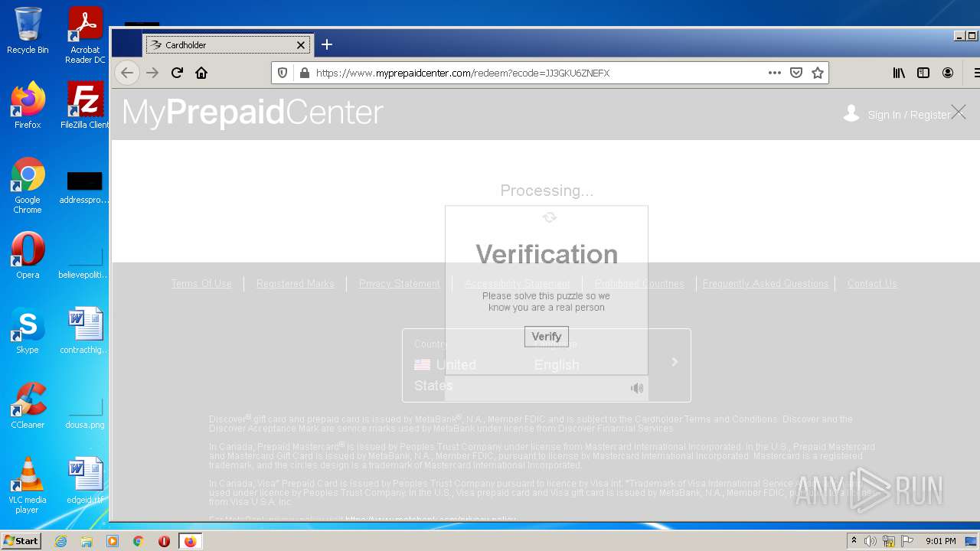Image resolution: width=980 pixels, height=551 pixels.
Task: Open CCleaner desktop shortcut
Action: pyautogui.click(x=28, y=406)
